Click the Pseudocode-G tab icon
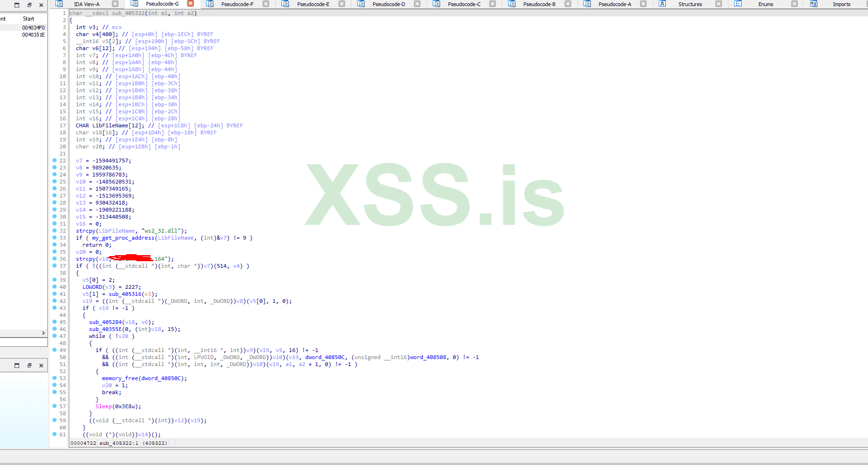The image size is (868, 470). (134, 4)
